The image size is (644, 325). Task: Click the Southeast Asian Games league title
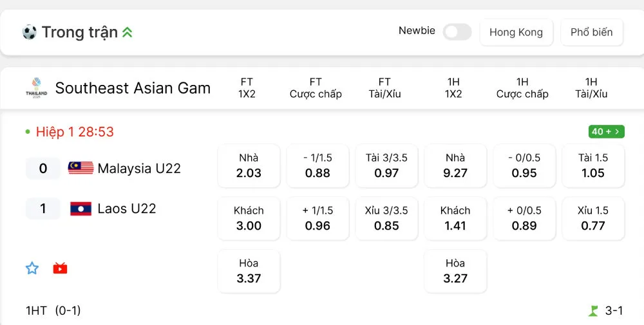[133, 88]
